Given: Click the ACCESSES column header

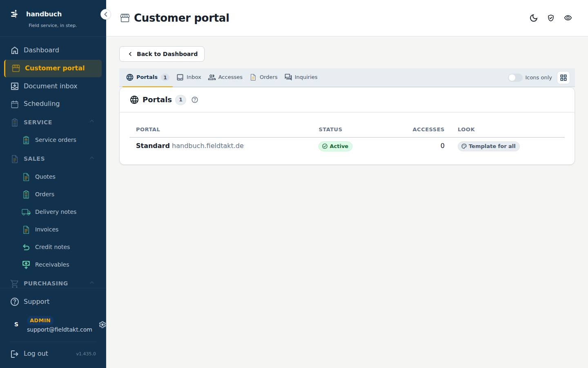Looking at the screenshot, I should pos(428,130).
